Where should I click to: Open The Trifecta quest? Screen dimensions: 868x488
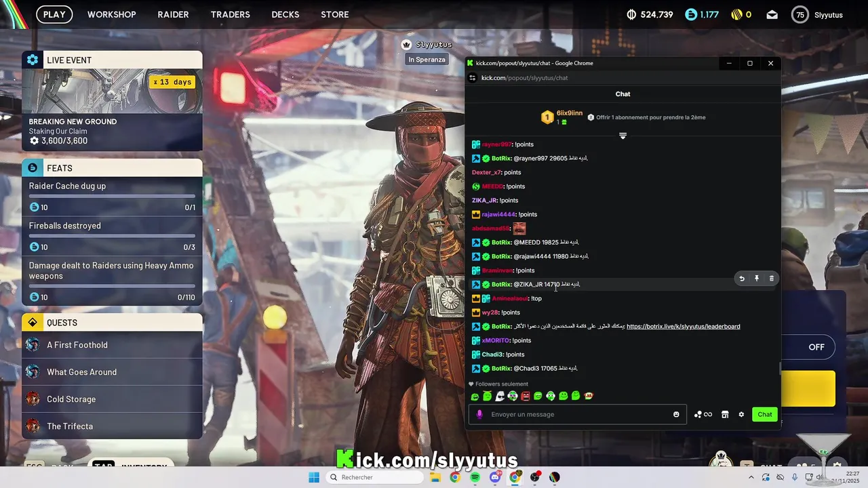coord(112,426)
